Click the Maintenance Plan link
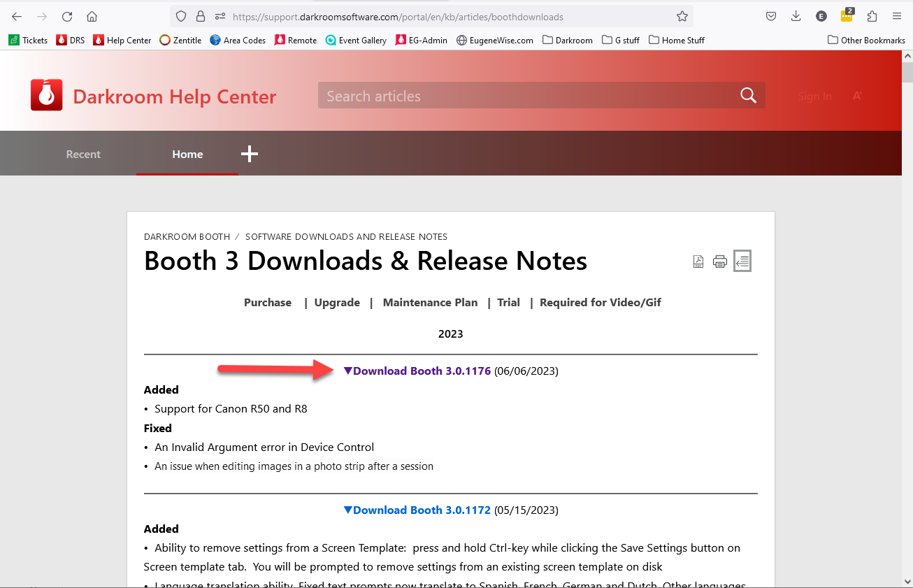913x588 pixels. coord(430,302)
